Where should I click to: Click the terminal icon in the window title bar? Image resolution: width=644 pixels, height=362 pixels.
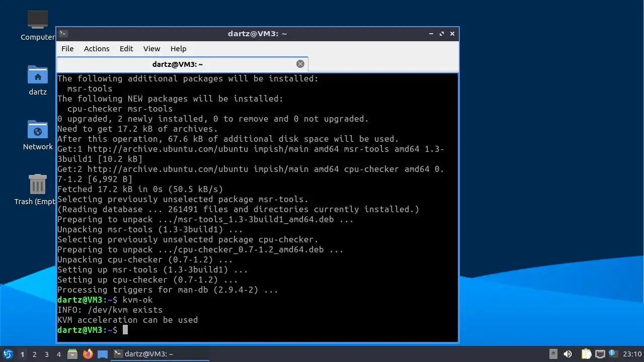(63, 34)
